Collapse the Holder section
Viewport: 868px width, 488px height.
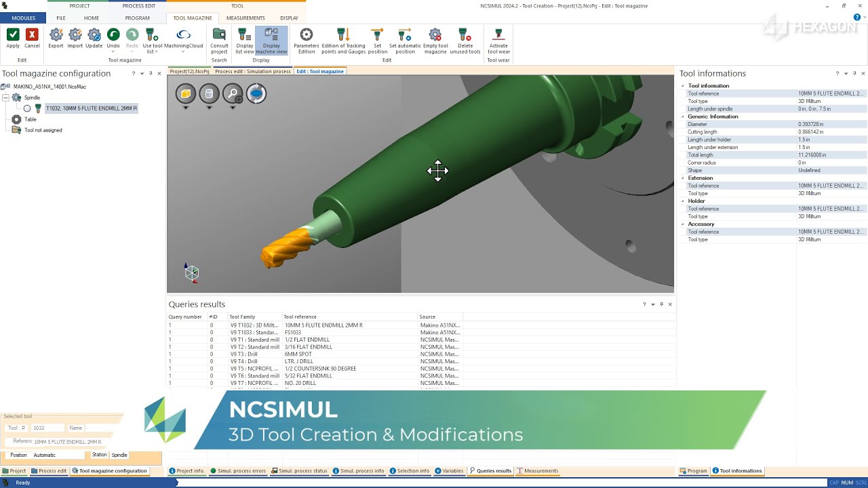[683, 201]
